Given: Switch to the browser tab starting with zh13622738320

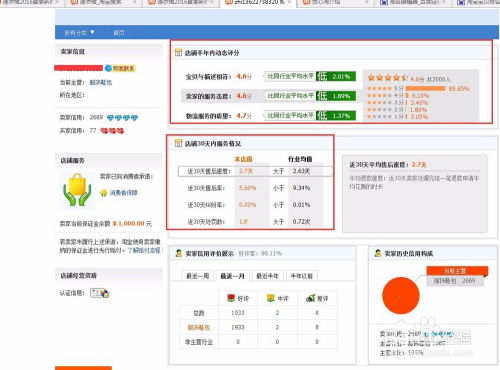Looking at the screenshot, I should [258, 3].
